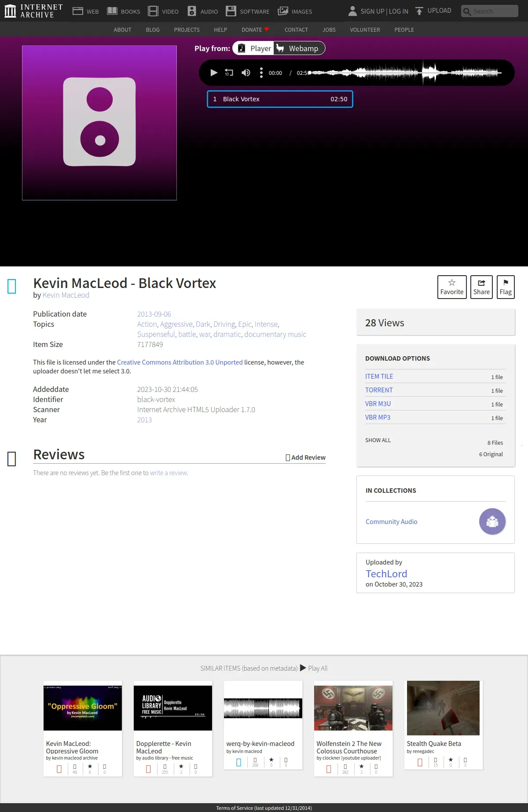The image size is (528, 812).
Task: Click SHOW ALL downloads
Action: [378, 440]
